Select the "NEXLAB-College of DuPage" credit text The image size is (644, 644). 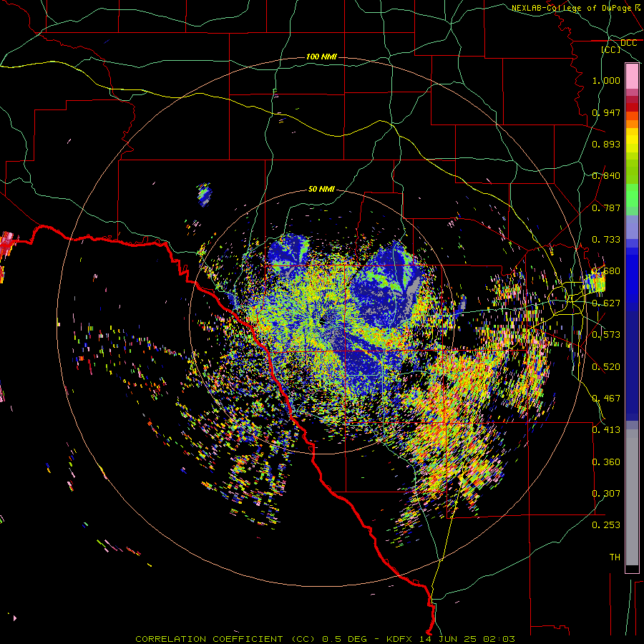point(572,8)
